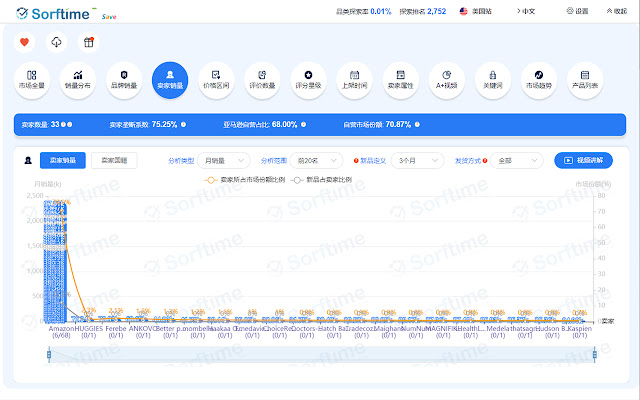Go to 价格区间 price range icon
Viewport: 640px width, 400px height.
point(214,79)
